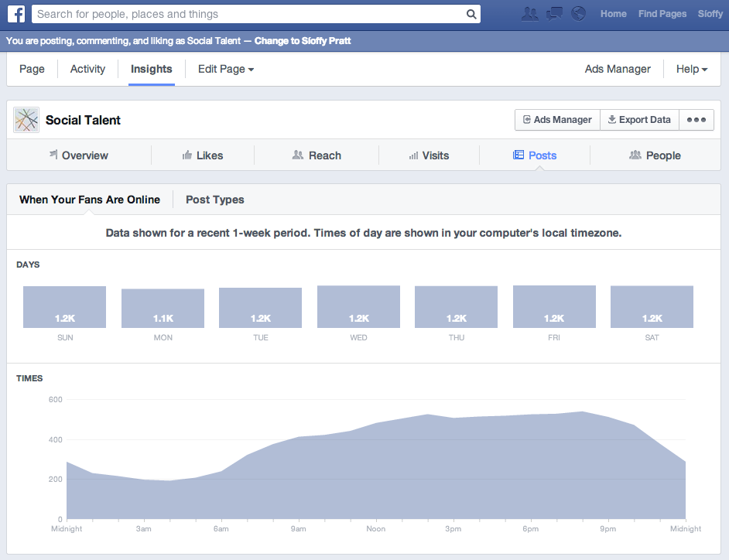Click Social Talent page thumbnail
This screenshot has height=560, width=729.
26,120
